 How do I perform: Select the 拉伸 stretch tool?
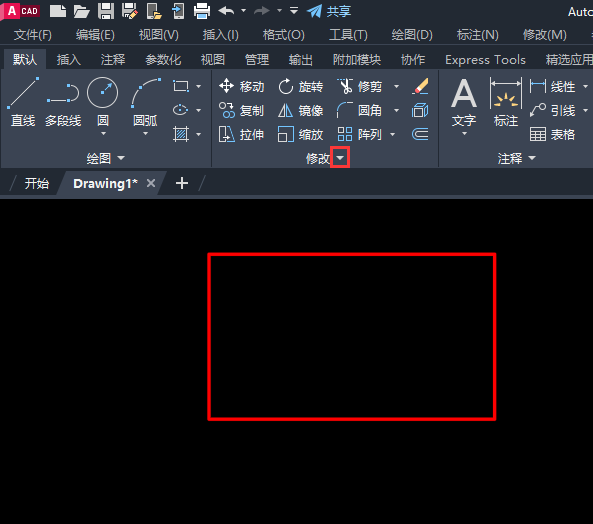pyautogui.click(x=241, y=134)
